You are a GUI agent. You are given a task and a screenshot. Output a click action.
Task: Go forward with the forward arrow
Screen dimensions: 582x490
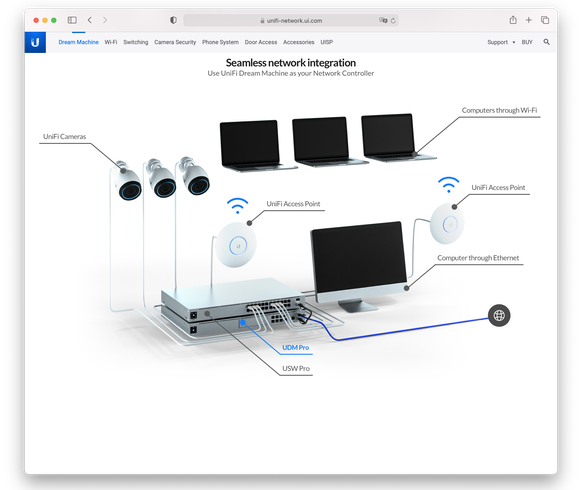coord(105,20)
